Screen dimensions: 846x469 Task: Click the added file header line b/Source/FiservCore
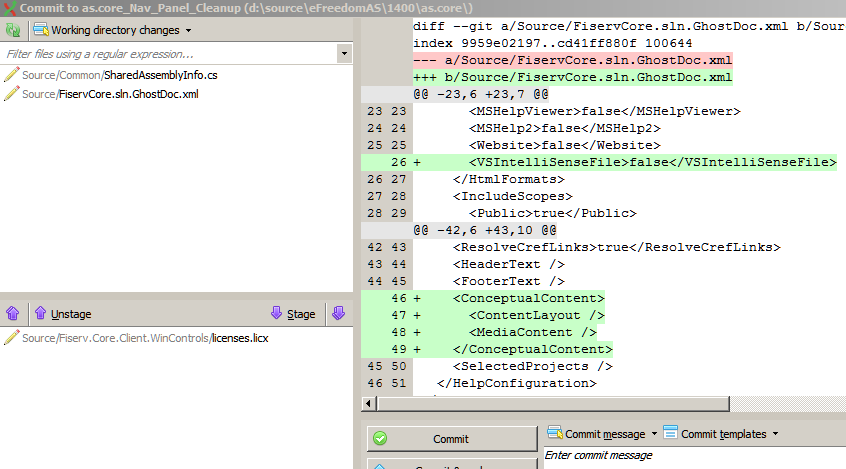(x=573, y=77)
